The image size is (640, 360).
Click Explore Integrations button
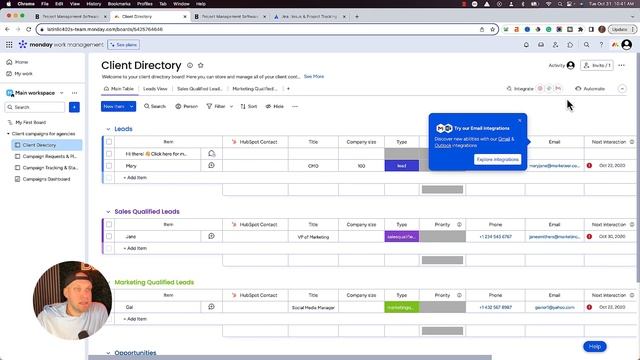498,159
